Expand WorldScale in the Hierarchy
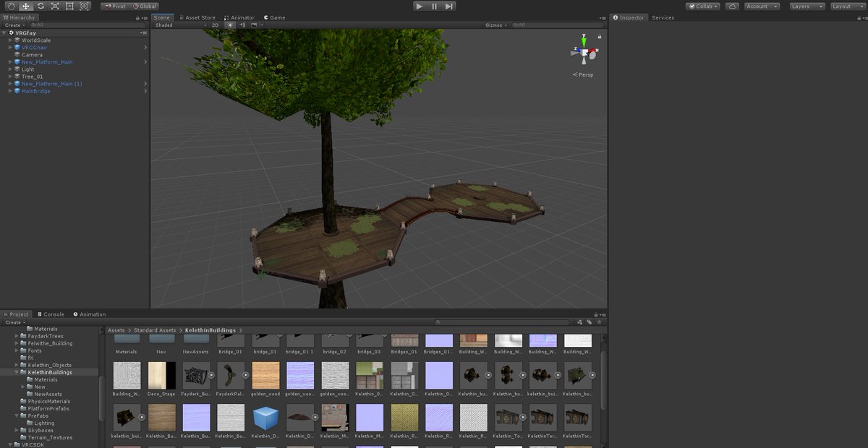Viewport: 868px width, 448px height. 11,40
